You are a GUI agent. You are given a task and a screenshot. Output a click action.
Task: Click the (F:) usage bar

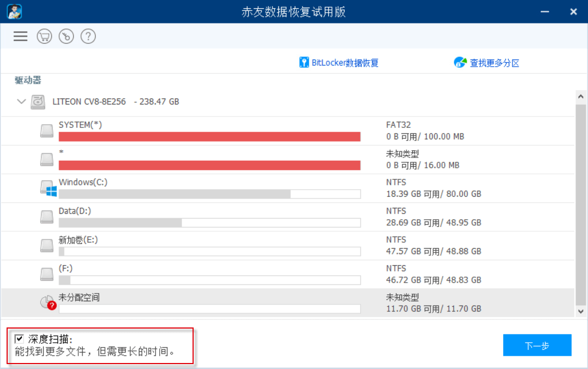(x=209, y=280)
